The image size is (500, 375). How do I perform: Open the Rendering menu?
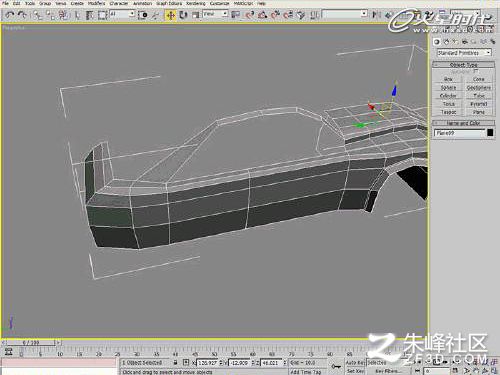coord(196,3)
